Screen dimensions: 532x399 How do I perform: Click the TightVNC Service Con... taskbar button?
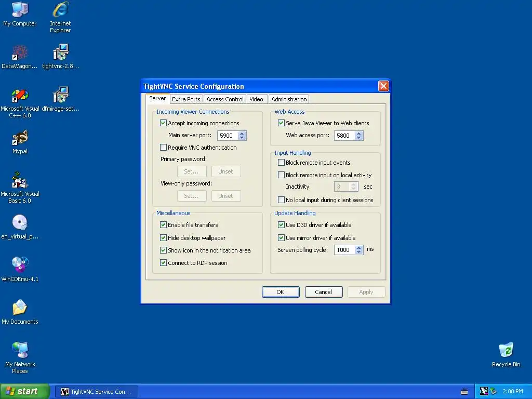pyautogui.click(x=96, y=392)
